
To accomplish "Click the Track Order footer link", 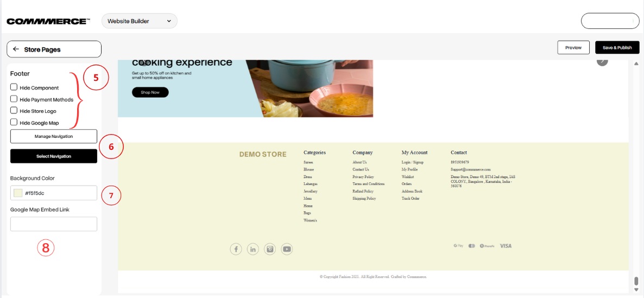I will [x=411, y=199].
